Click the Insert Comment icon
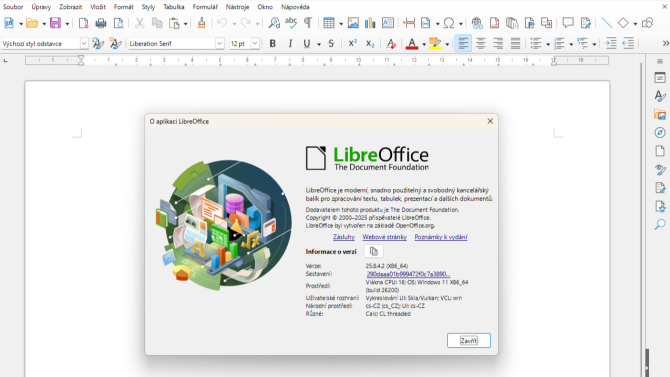The image size is (670, 377). 568,23
